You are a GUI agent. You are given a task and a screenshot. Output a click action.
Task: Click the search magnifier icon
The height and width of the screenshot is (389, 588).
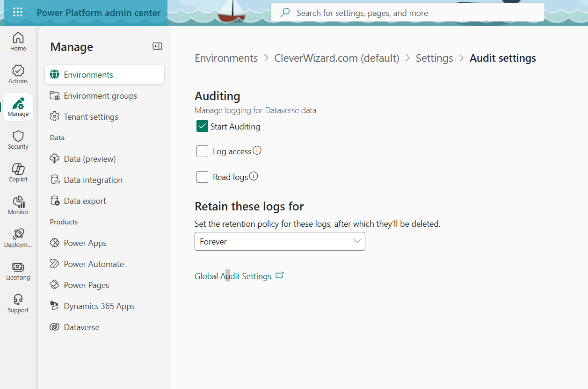coord(284,13)
